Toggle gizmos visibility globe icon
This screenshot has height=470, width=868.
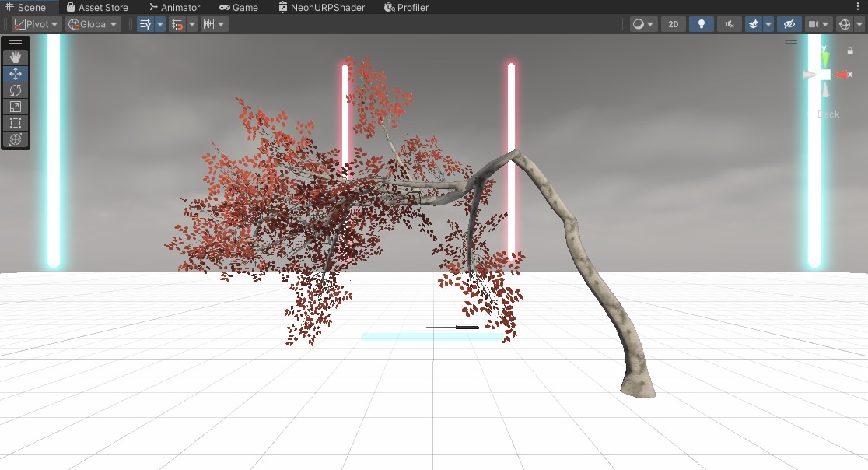844,24
